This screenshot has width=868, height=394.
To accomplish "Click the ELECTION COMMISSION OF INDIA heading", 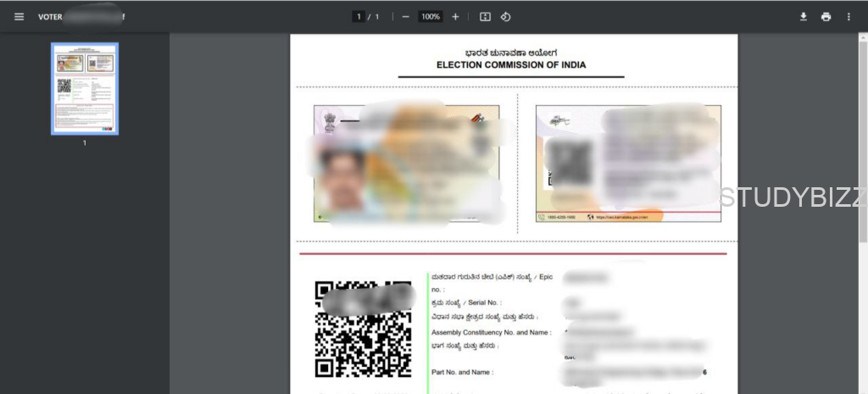I will pos(510,65).
